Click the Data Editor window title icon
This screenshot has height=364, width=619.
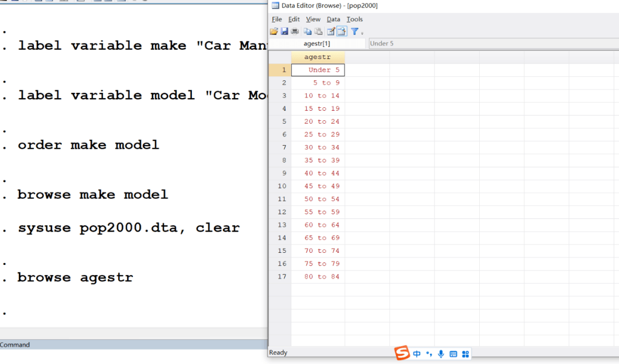click(x=275, y=6)
